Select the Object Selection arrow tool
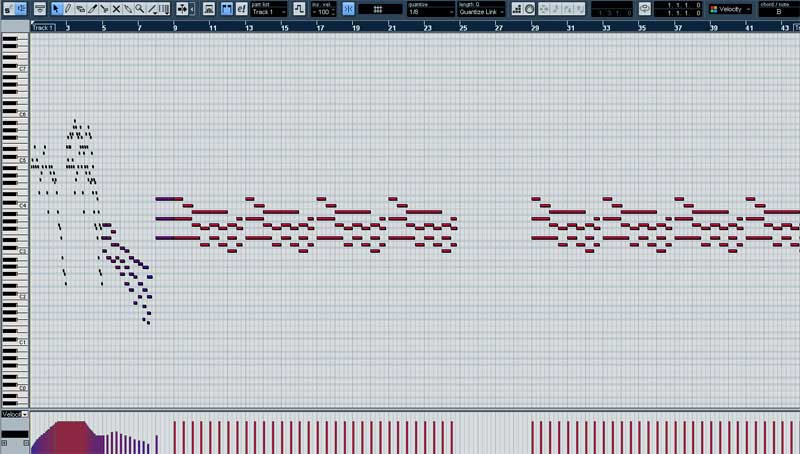 56,9
